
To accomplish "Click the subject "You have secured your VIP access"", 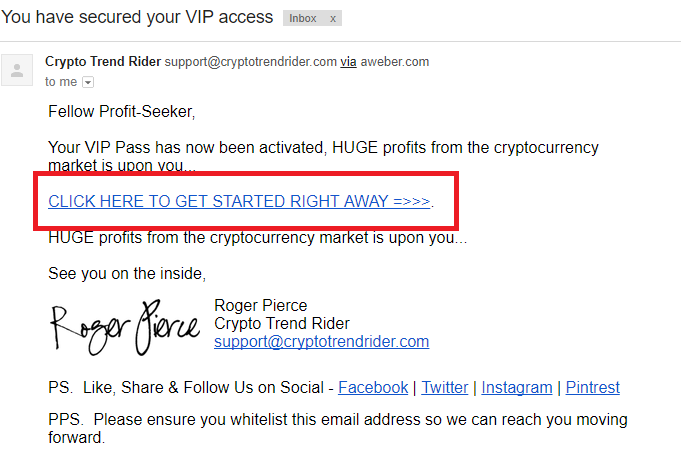I will click(137, 17).
